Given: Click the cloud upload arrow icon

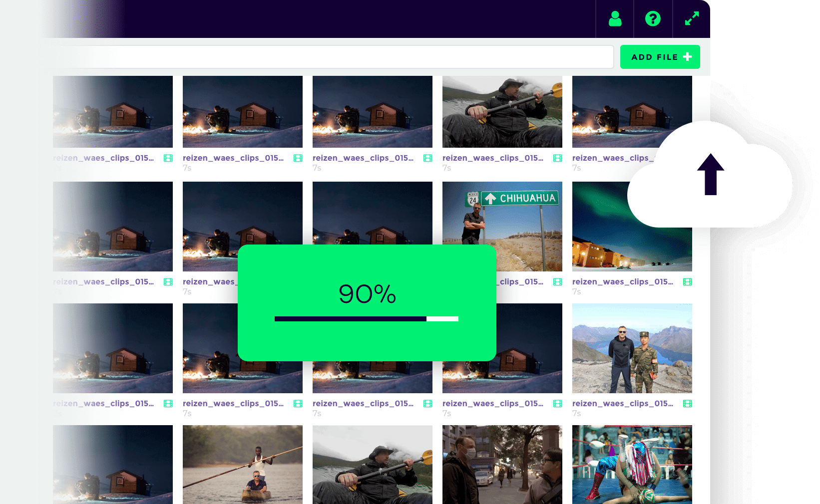Looking at the screenshot, I should click(710, 175).
